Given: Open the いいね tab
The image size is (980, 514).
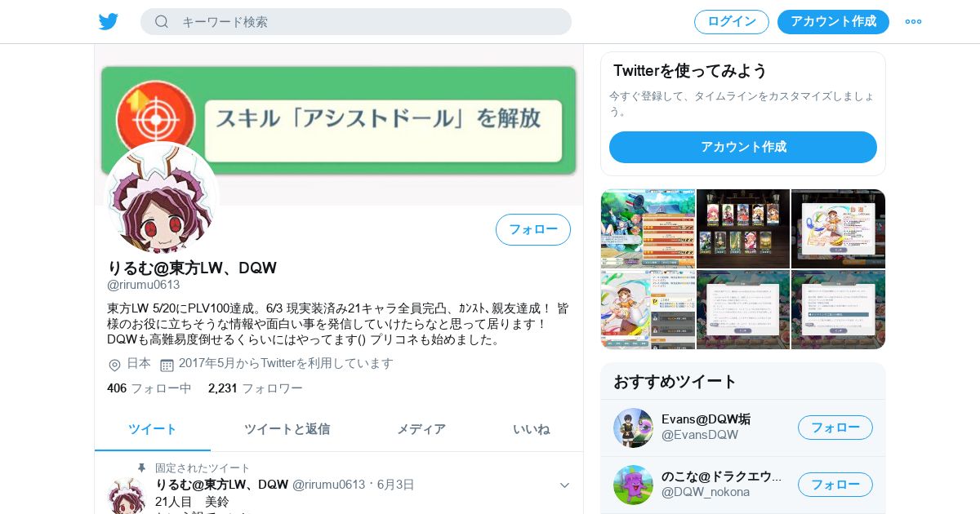Looking at the screenshot, I should point(532,429).
